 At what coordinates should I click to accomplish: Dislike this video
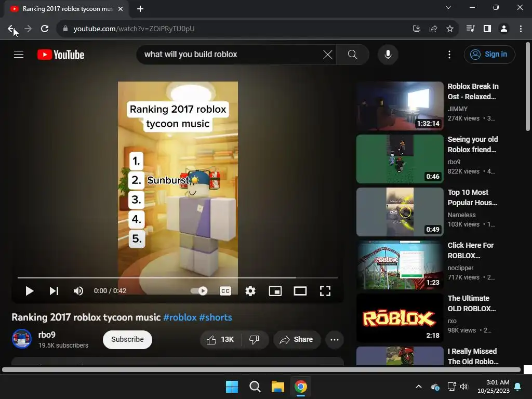click(255, 339)
